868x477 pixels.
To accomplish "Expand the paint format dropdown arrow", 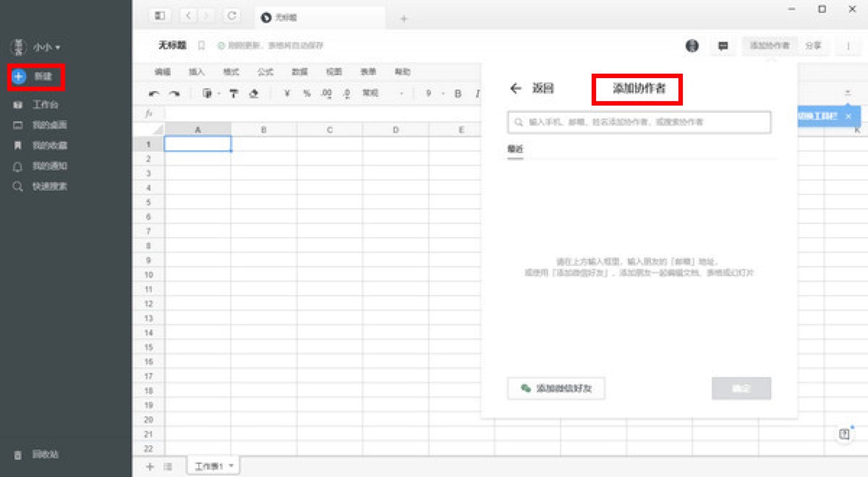I will 219,94.
